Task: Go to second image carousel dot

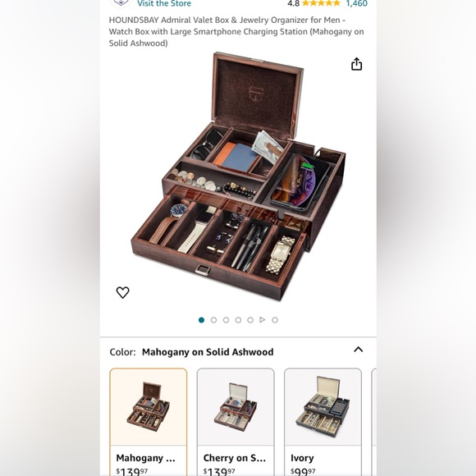Action: (x=213, y=320)
